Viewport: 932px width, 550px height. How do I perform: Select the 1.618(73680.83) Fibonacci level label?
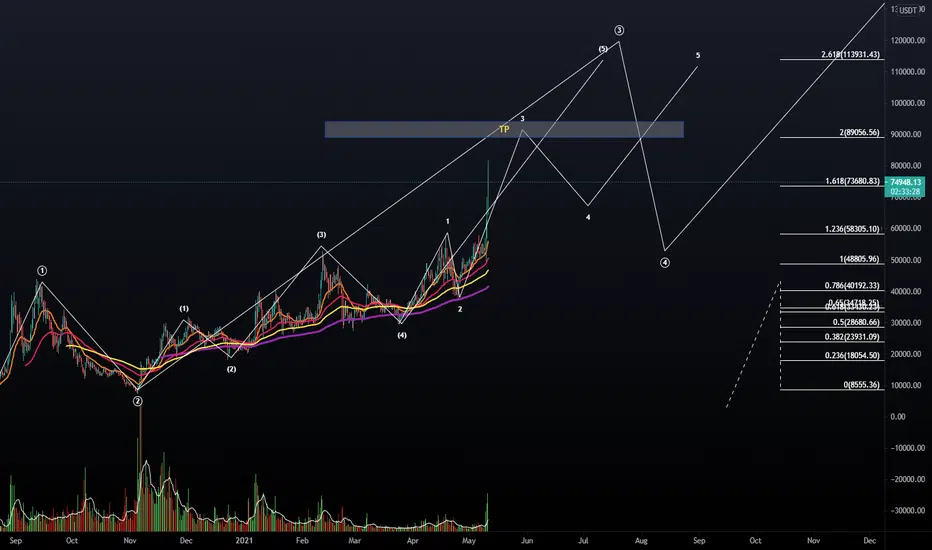(852, 181)
